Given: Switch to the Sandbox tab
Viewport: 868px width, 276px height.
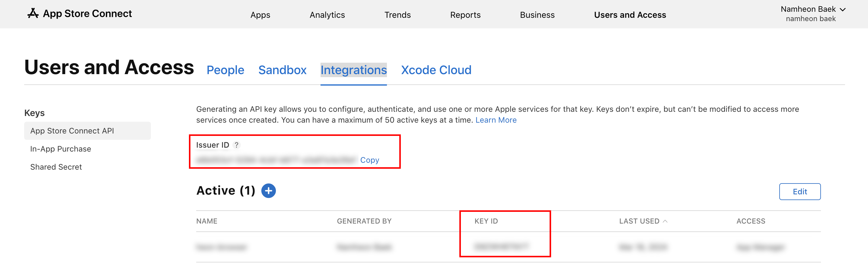Looking at the screenshot, I should pos(282,70).
